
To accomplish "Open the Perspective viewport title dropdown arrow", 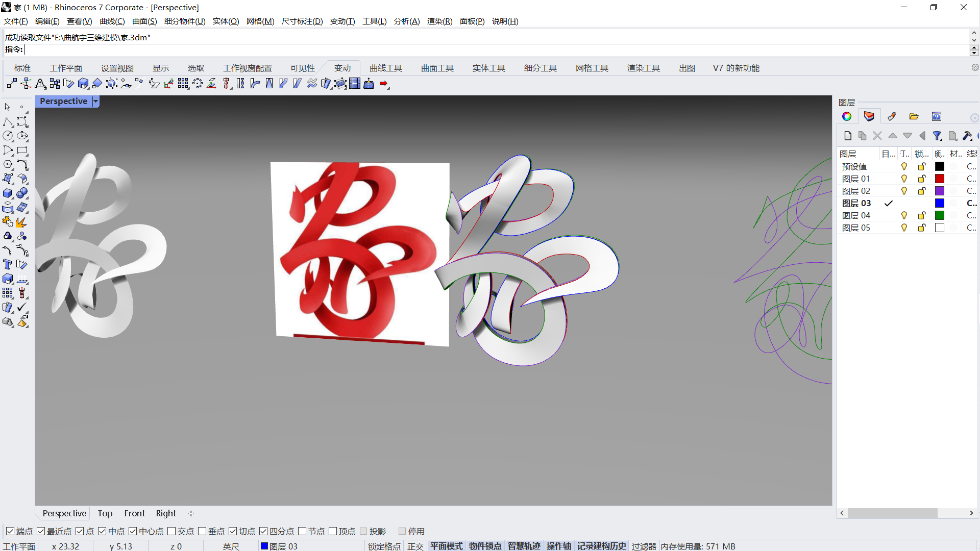I will (95, 101).
